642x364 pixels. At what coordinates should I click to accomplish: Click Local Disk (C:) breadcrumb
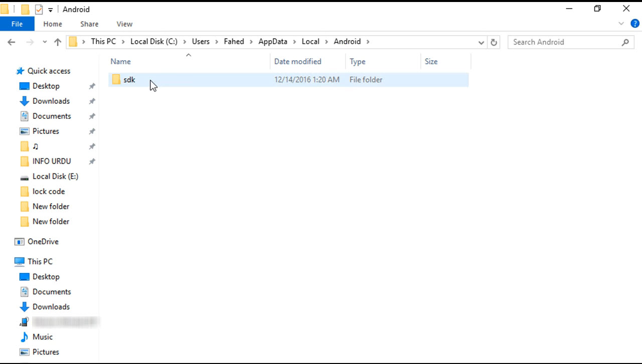pos(154,42)
